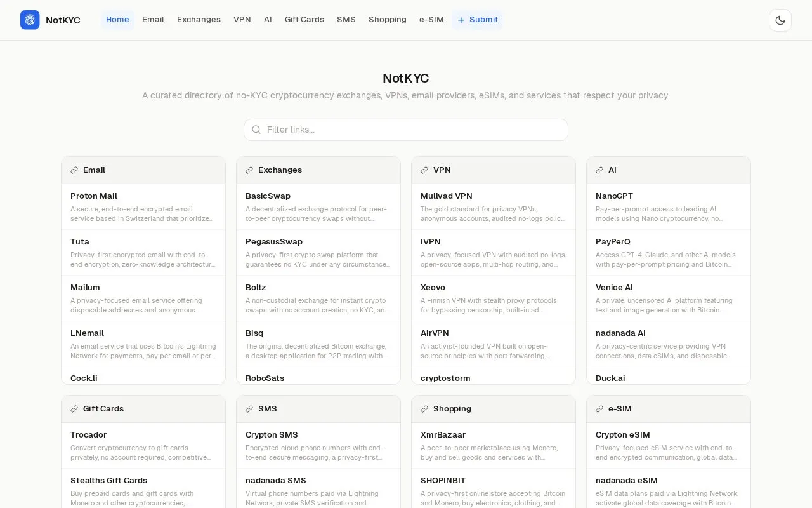This screenshot has height=508, width=812.
Task: Open the XmrBazaar shopping listing
Action: pyautogui.click(x=494, y=446)
